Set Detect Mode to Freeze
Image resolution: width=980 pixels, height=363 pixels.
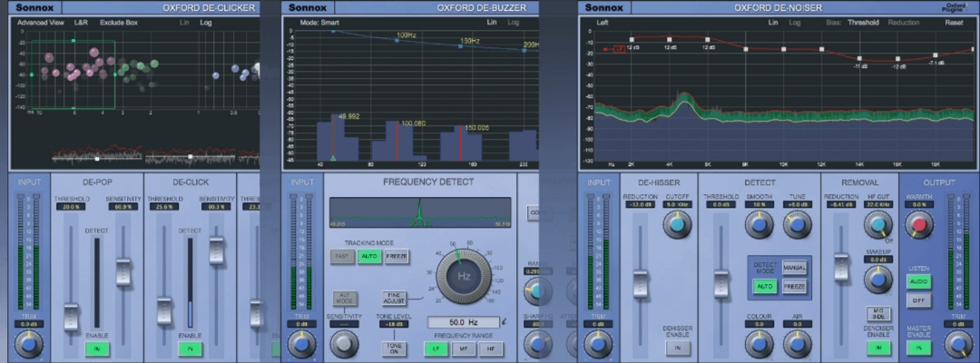tap(794, 287)
